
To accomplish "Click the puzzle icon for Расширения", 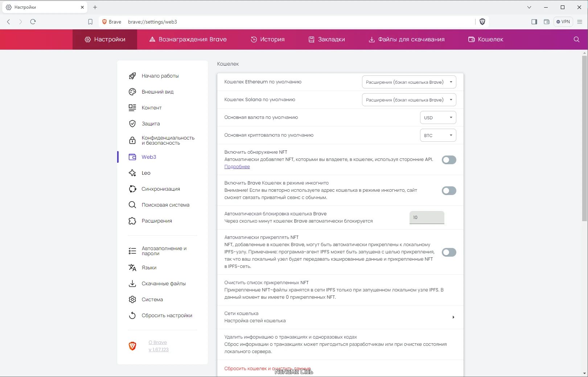I will coord(132,221).
